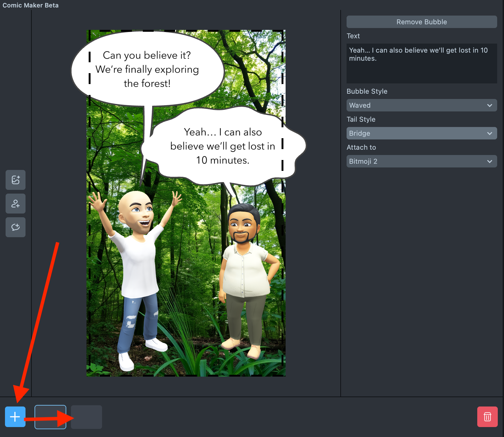The height and width of the screenshot is (437, 504).
Task: Click the tail of the waved bubble
Action: (230, 189)
